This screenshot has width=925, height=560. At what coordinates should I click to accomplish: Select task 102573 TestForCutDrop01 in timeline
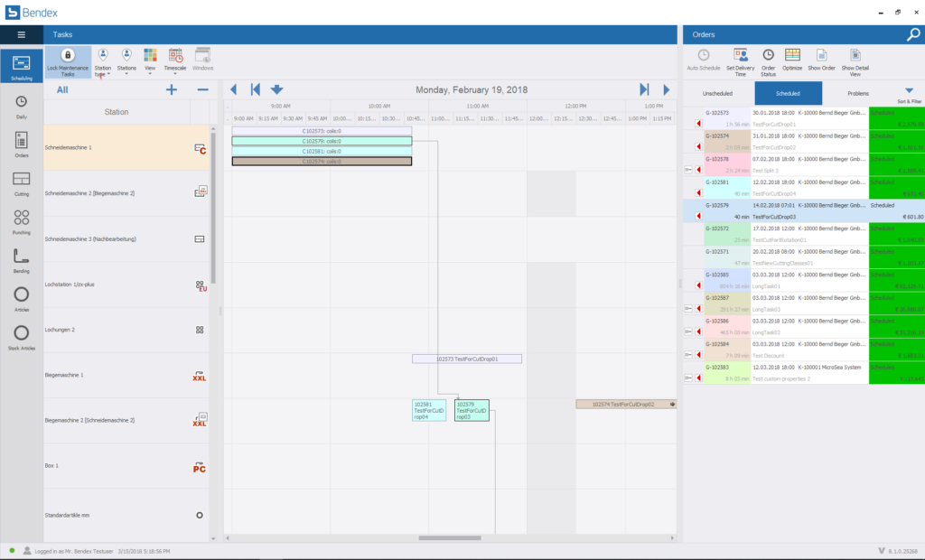click(467, 359)
